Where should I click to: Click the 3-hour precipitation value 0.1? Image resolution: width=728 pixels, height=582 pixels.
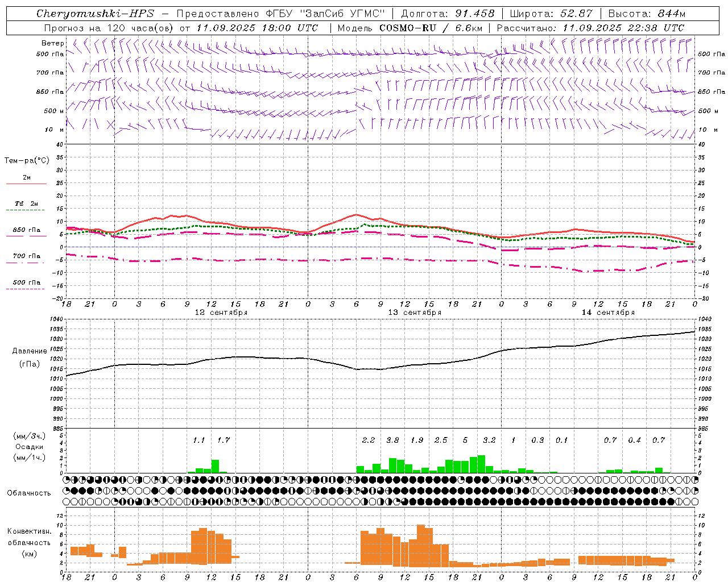pos(562,440)
